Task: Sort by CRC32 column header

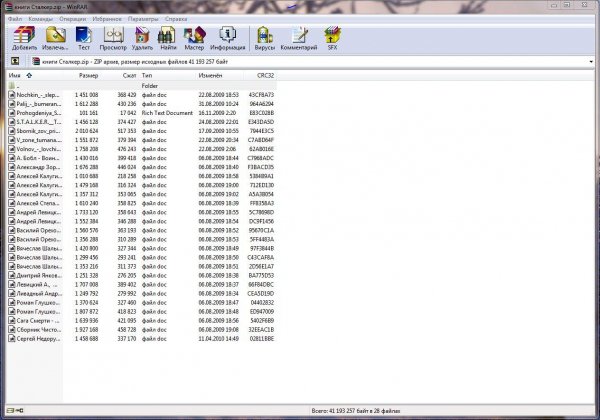Action: [x=266, y=75]
